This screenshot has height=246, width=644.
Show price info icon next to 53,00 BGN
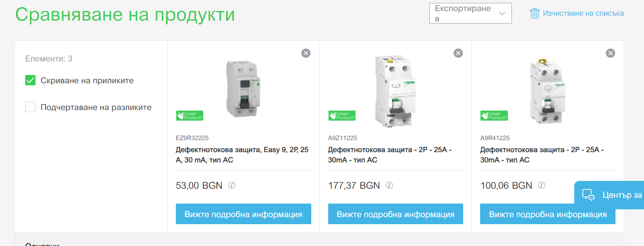232,185
